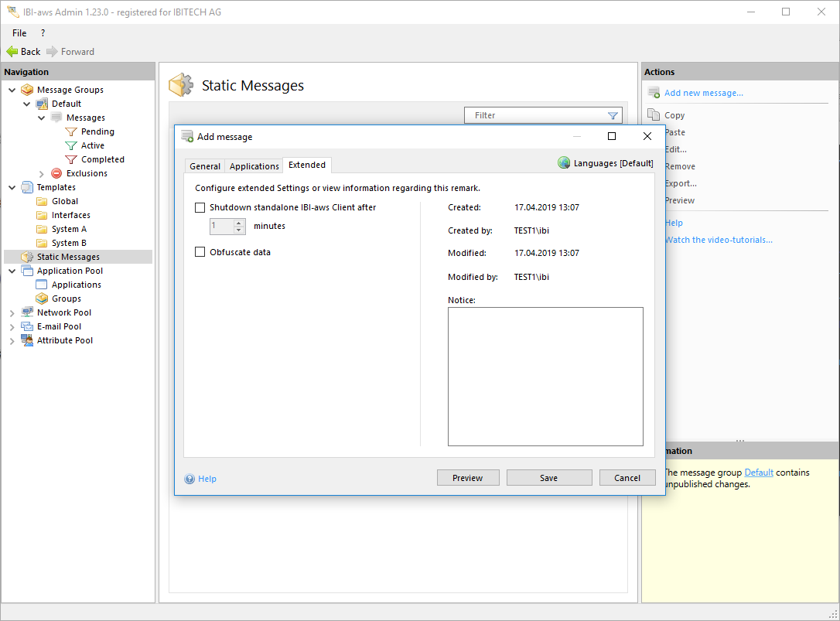Select the Network Pool icon
This screenshot has width=840, height=621.
tap(27, 312)
